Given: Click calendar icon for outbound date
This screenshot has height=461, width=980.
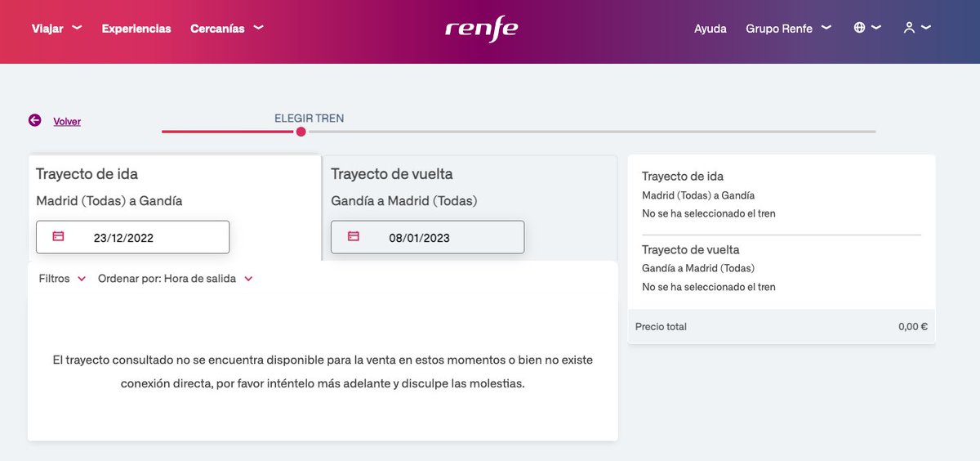Looking at the screenshot, I should [x=58, y=236].
